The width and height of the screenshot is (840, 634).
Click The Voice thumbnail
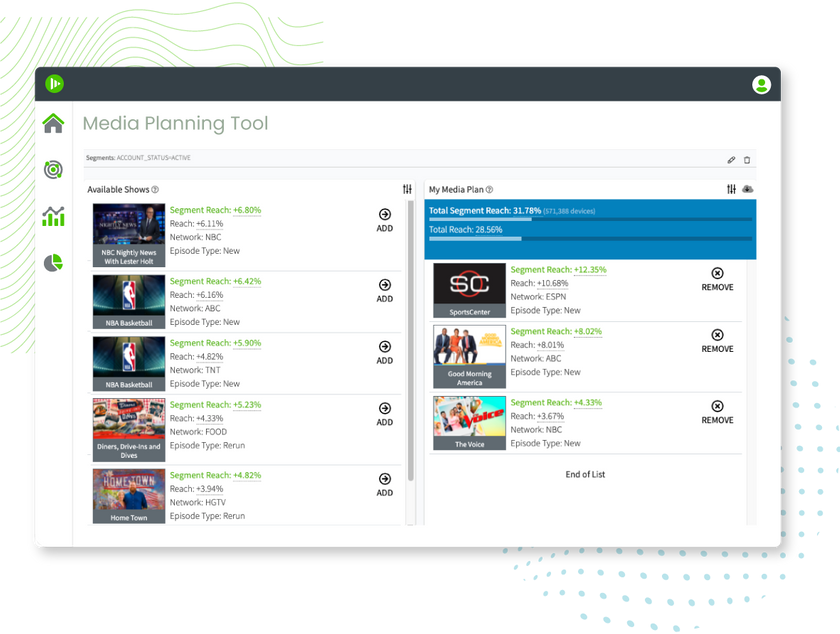click(x=469, y=423)
